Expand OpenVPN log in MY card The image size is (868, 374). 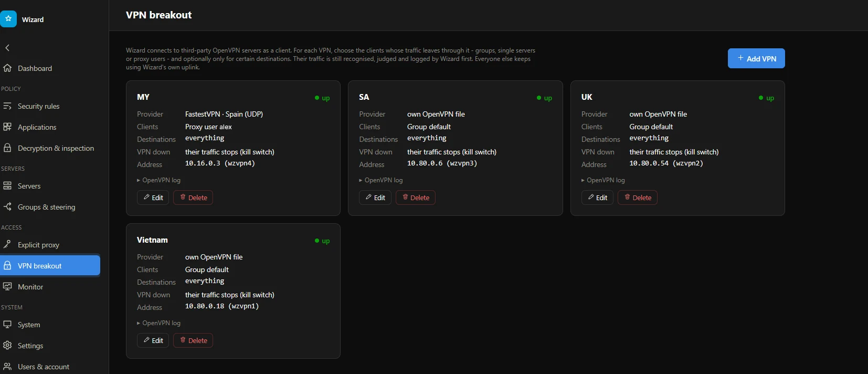click(x=158, y=180)
